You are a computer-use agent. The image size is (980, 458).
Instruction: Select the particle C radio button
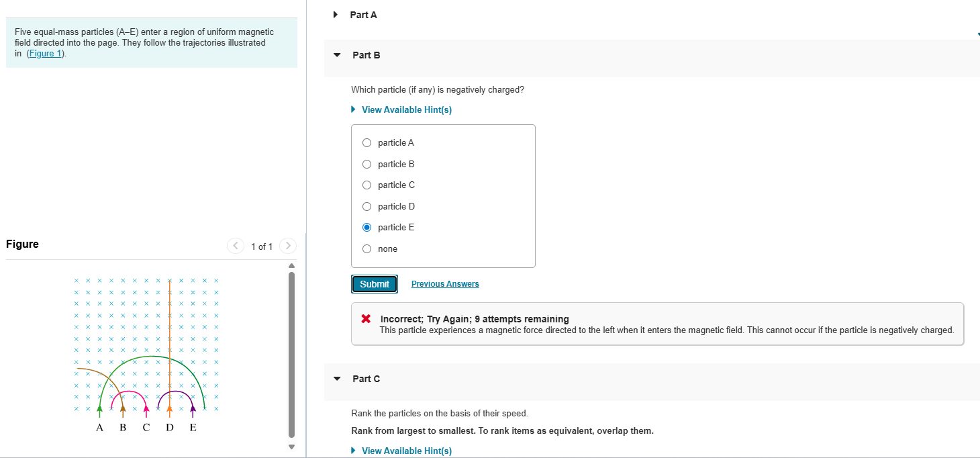click(x=366, y=185)
